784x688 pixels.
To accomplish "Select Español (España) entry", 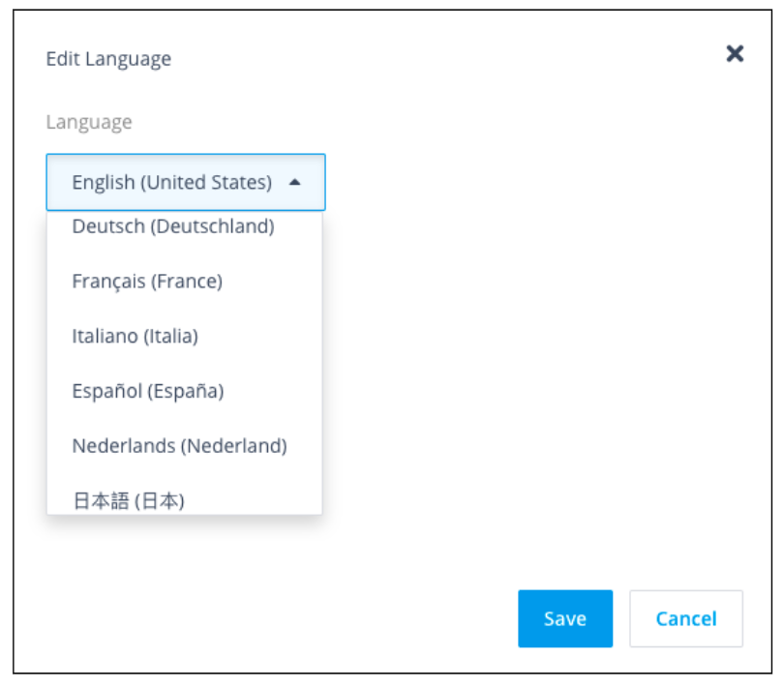I will click(147, 391).
